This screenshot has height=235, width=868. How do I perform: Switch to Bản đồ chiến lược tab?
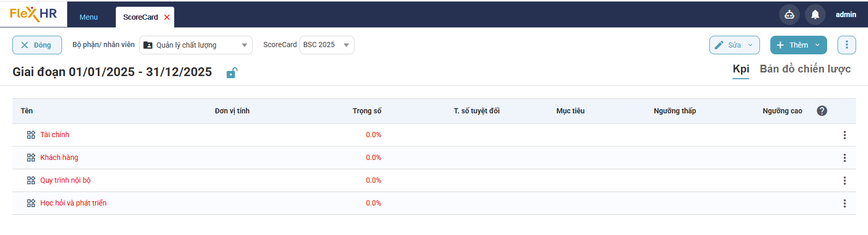click(x=805, y=69)
